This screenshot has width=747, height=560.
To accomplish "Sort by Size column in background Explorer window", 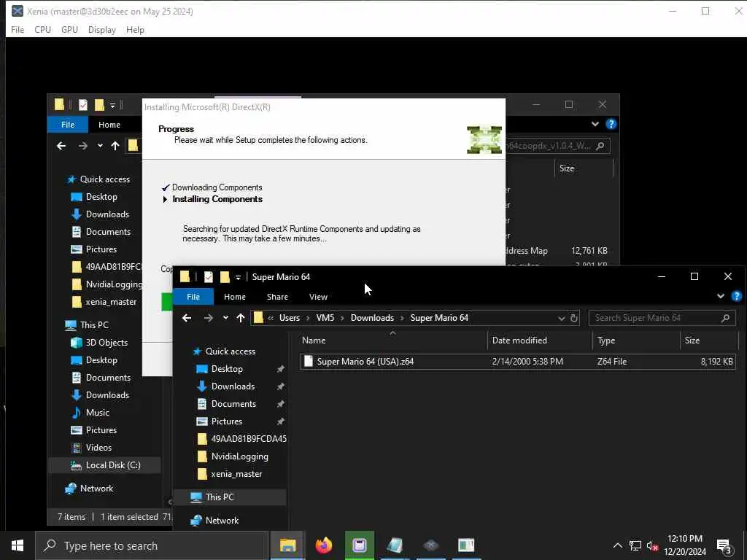I will [566, 168].
